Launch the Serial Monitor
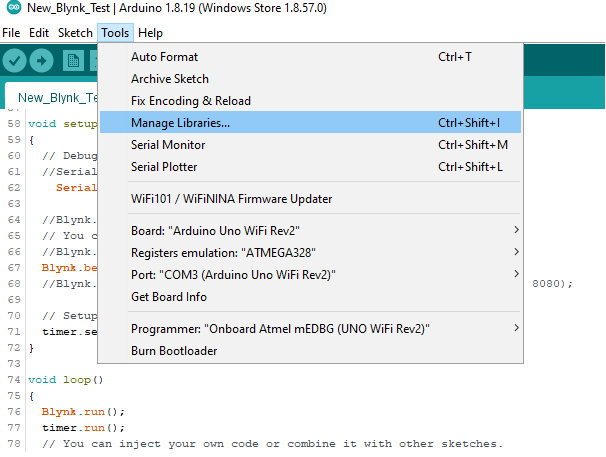Screen dimensions: 606x457 pyautogui.click(x=310, y=145)
